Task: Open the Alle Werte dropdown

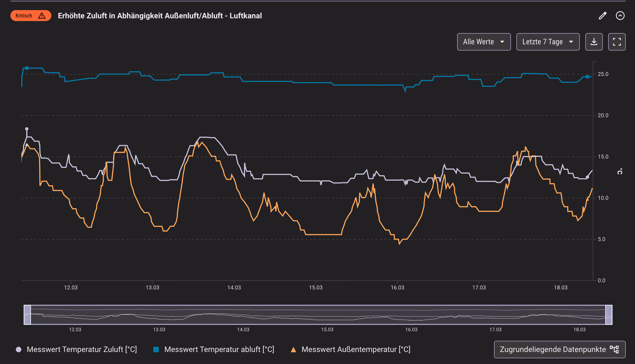Action: click(x=484, y=42)
